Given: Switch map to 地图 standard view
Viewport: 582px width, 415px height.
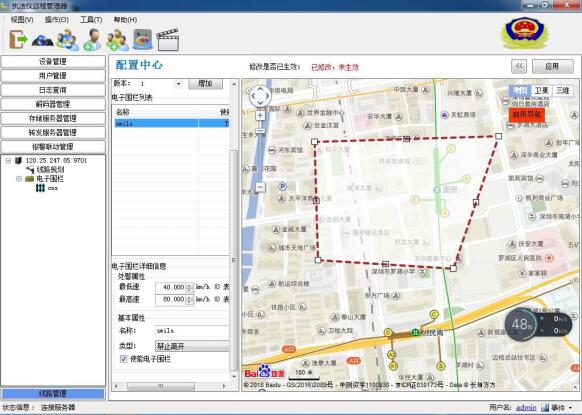Looking at the screenshot, I should (520, 90).
